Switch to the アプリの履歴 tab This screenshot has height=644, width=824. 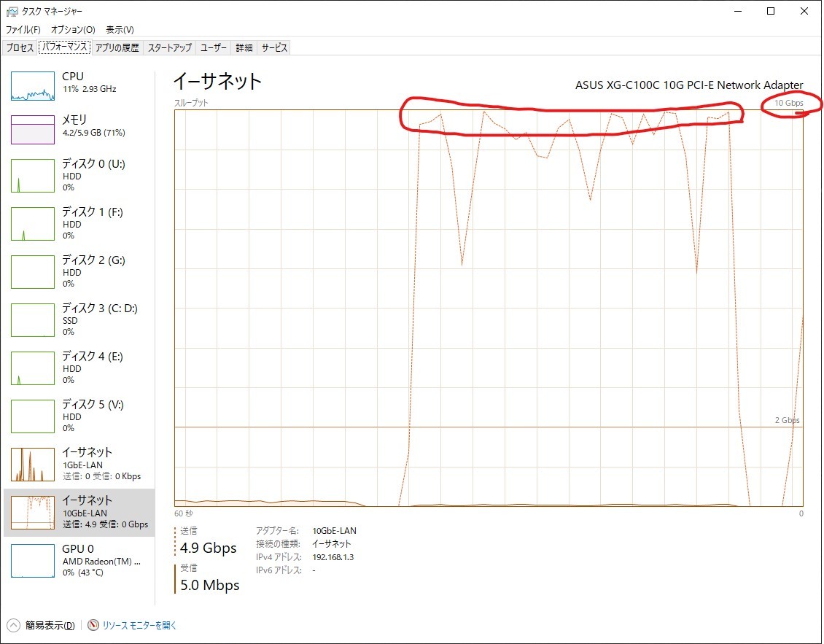tap(117, 48)
